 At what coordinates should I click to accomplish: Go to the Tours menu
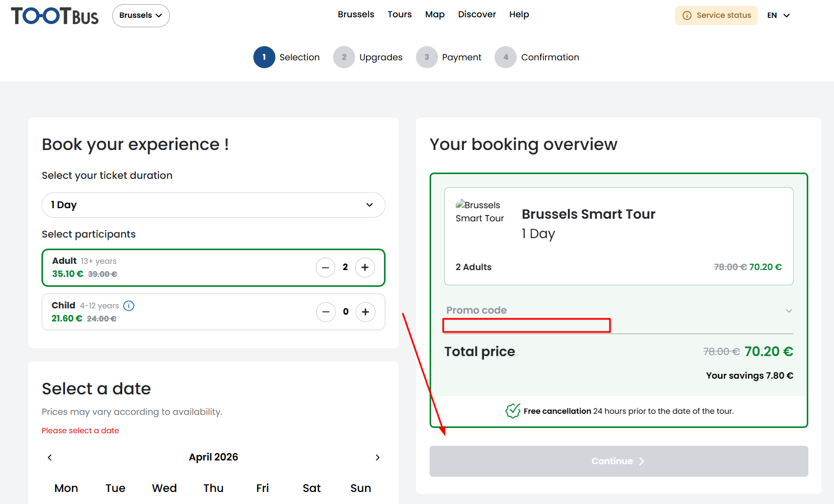[400, 15]
